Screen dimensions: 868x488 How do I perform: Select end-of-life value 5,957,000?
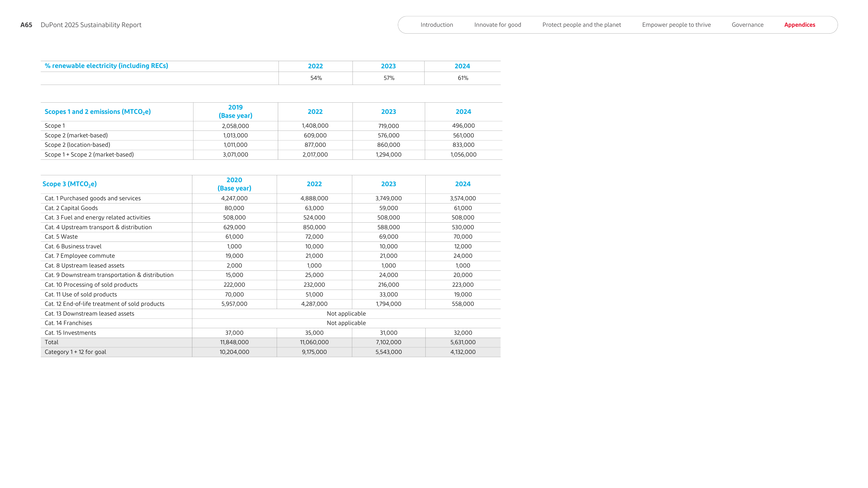[234, 304]
